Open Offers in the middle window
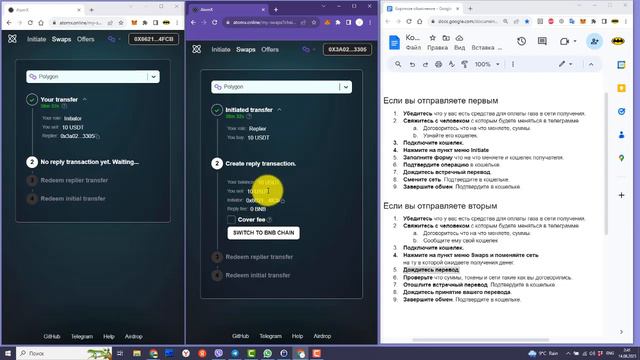The height and width of the screenshot is (360, 640). (270, 49)
